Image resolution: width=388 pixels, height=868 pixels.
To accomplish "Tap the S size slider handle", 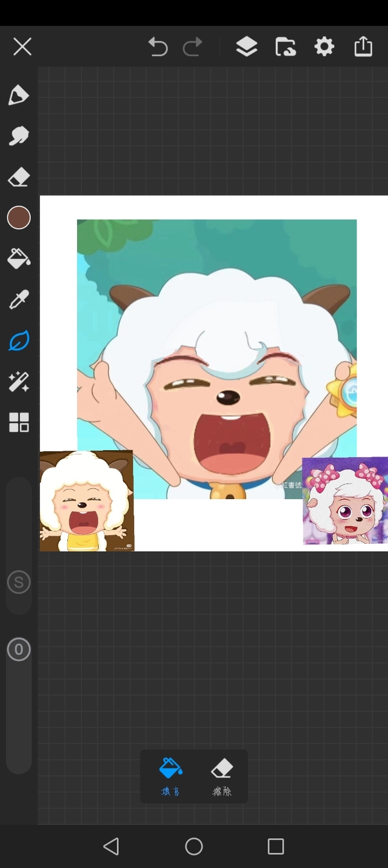I will (x=19, y=583).
